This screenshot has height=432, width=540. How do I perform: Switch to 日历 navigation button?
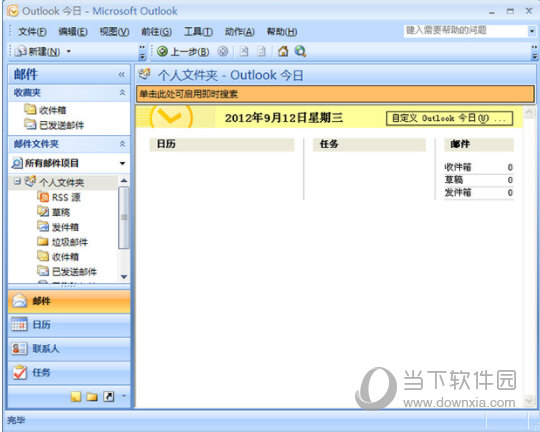pyautogui.click(x=69, y=325)
